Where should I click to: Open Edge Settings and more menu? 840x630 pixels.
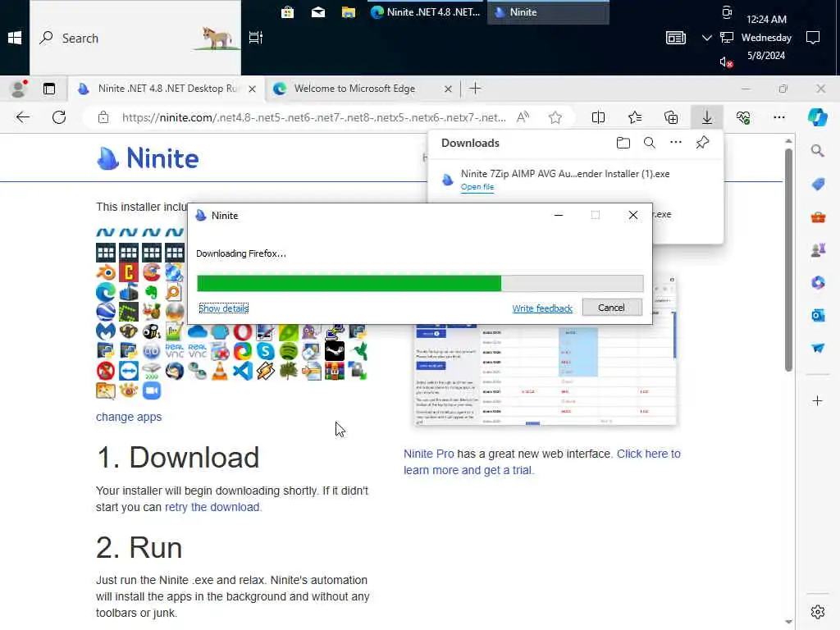(x=779, y=117)
